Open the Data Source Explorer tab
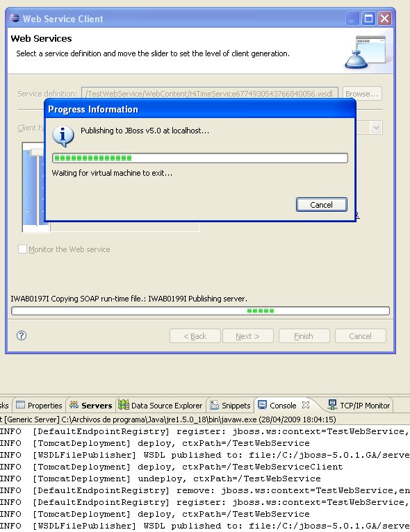This screenshot has height=532, width=410. 161,406
